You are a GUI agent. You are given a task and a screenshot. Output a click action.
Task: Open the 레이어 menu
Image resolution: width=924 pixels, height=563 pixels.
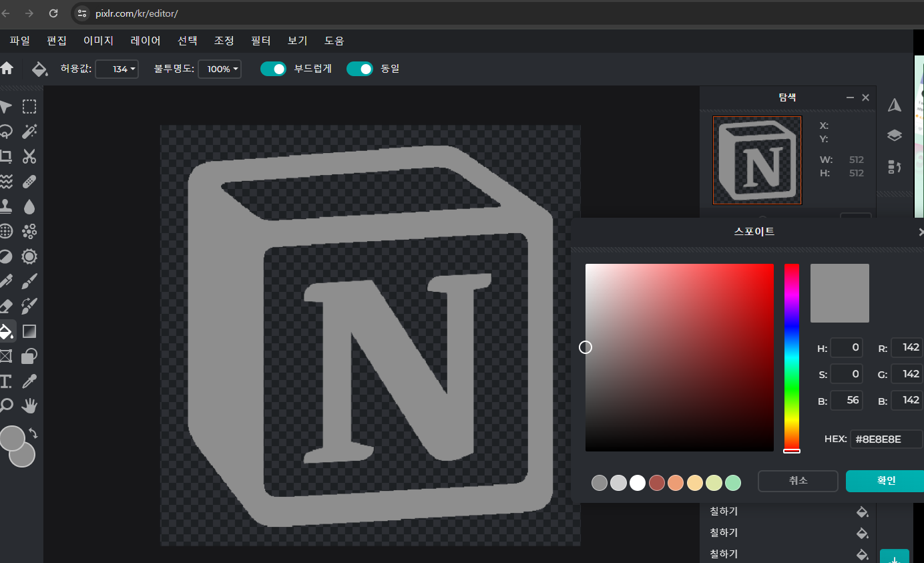click(x=146, y=41)
